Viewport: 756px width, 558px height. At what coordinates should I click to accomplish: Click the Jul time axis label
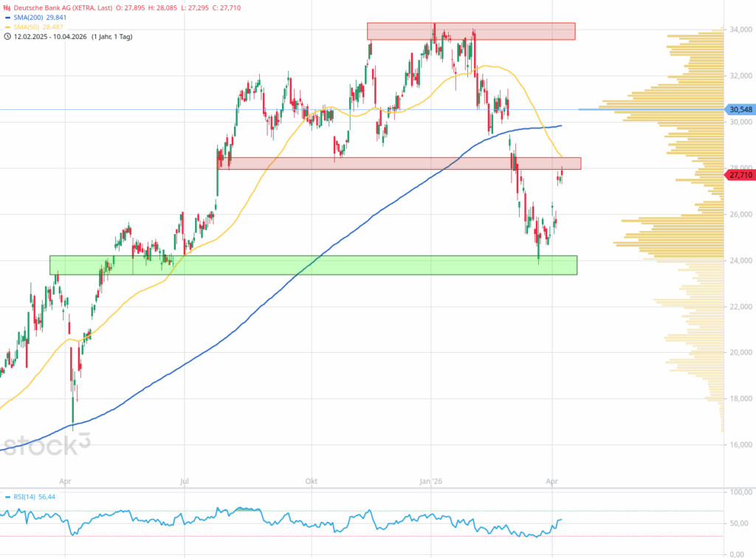coord(185,480)
